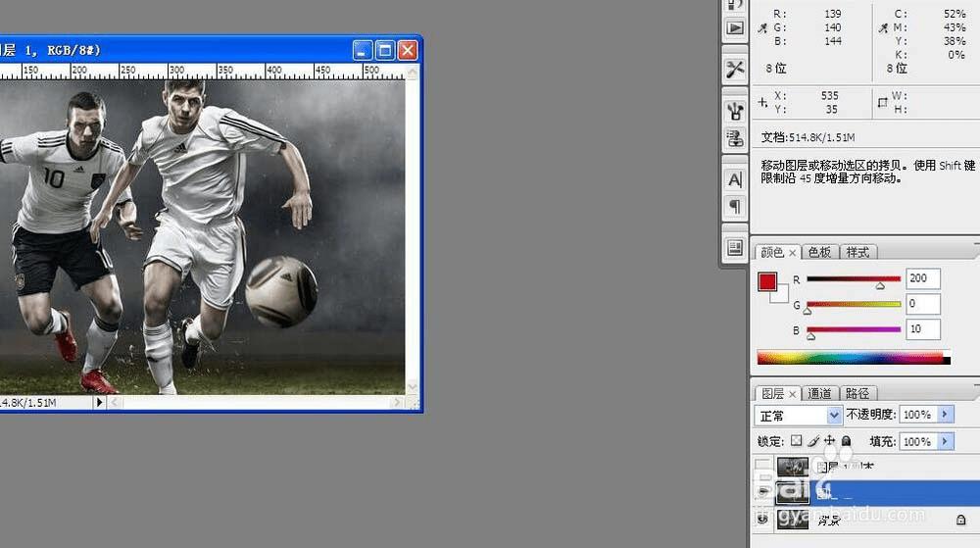Screen dimensions: 980x548
Task: Click the document horizontal scrollbar right arrow
Action: 397,402
